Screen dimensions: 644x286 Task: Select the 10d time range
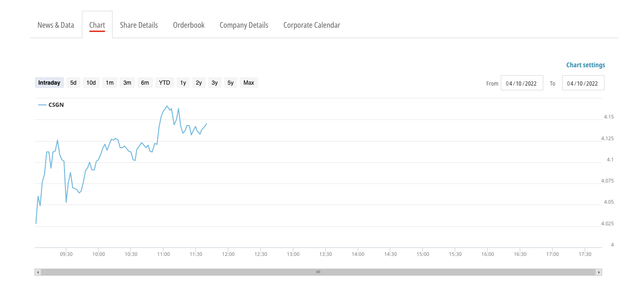click(x=91, y=83)
